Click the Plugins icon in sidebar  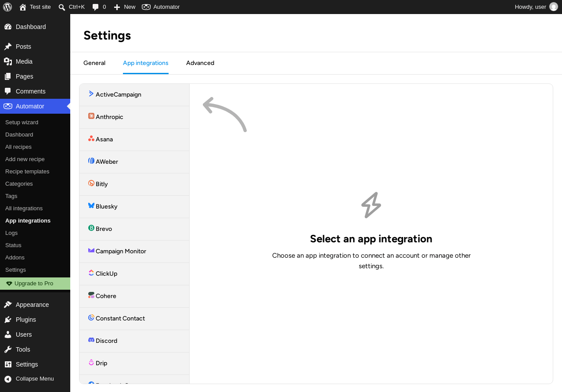tap(8, 320)
